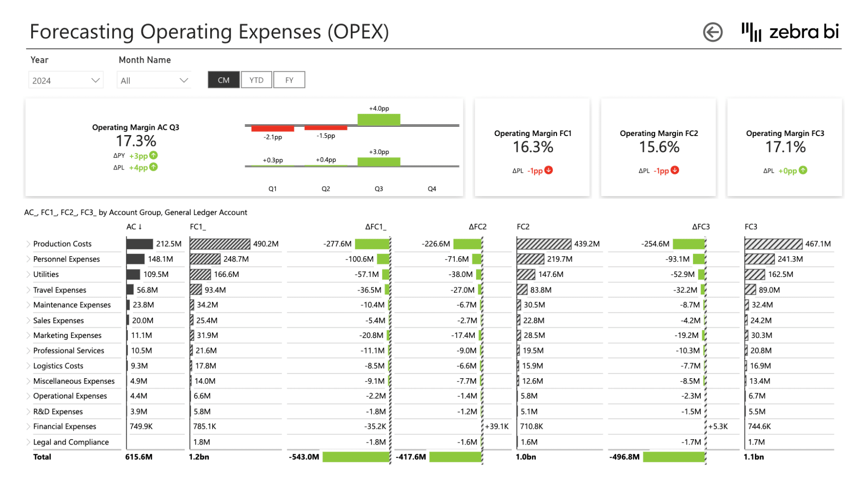Click the zebra bi logo
868x488 pixels.
790,32
